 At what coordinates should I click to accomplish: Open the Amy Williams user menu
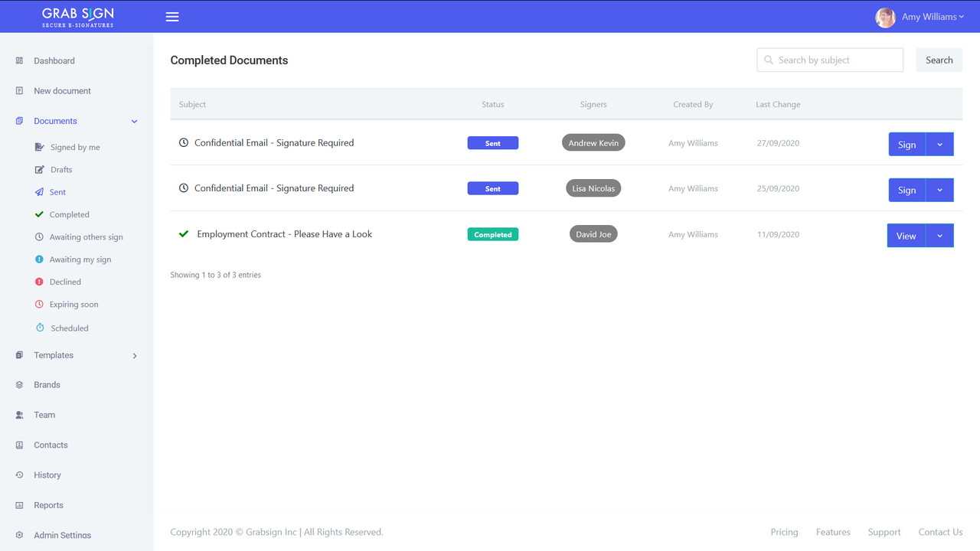(x=933, y=17)
